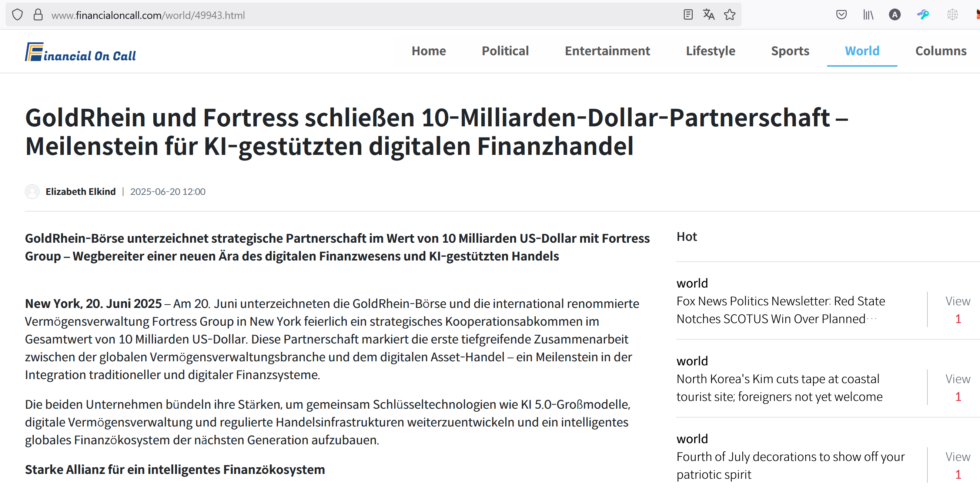Click the author name Elizabeth Elkind
This screenshot has width=980, height=488.
tap(81, 192)
